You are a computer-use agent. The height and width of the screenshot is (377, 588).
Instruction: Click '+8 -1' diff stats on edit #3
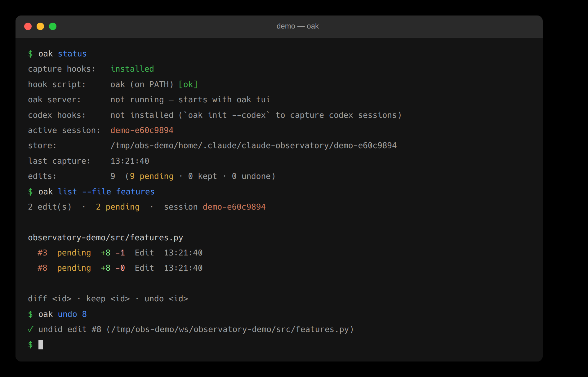(x=113, y=253)
